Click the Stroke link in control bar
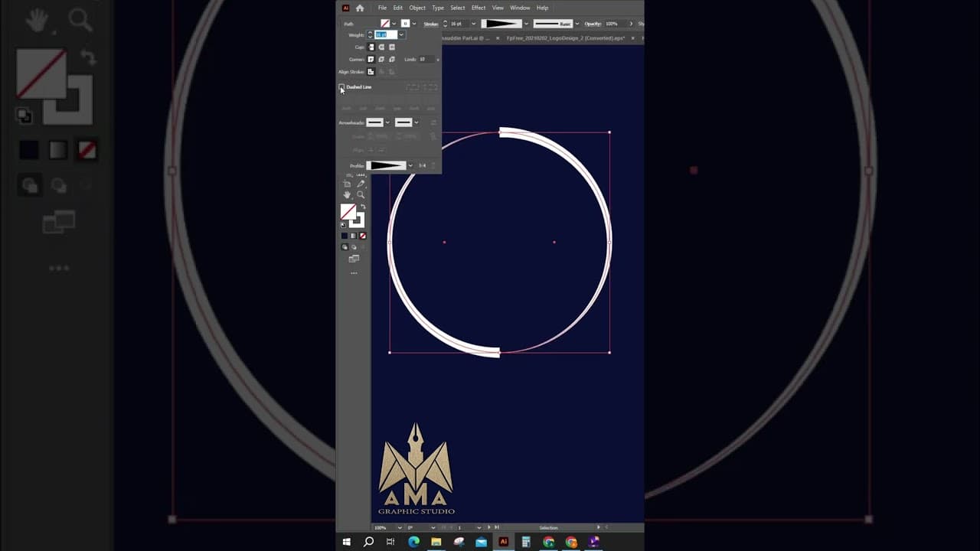Screen dimensions: 980x551 tap(431, 24)
